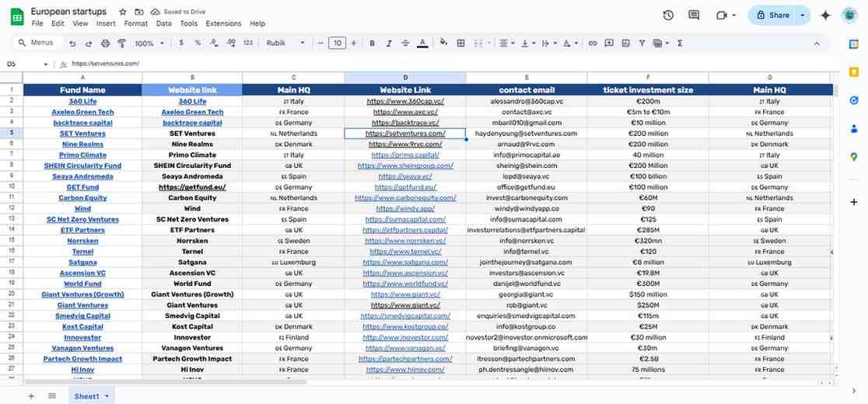
Task: Open the Data menu
Action: point(163,24)
